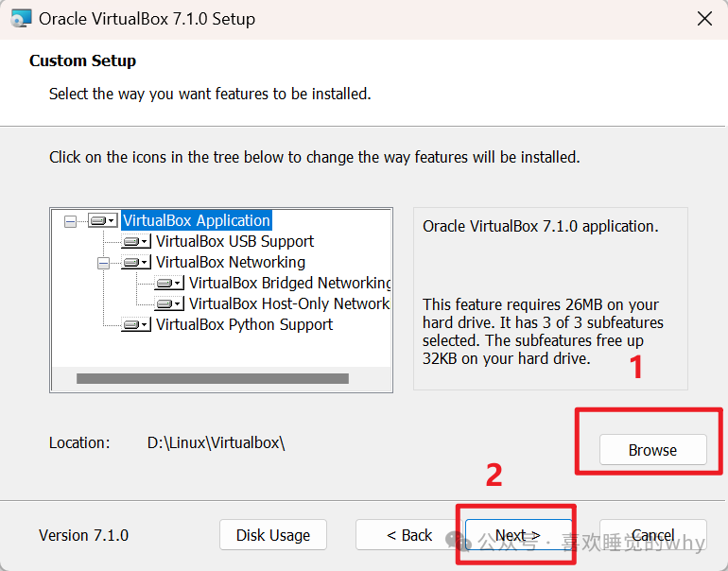
Task: Click the 'This feature requires 26MB' text
Action: [x=543, y=332]
